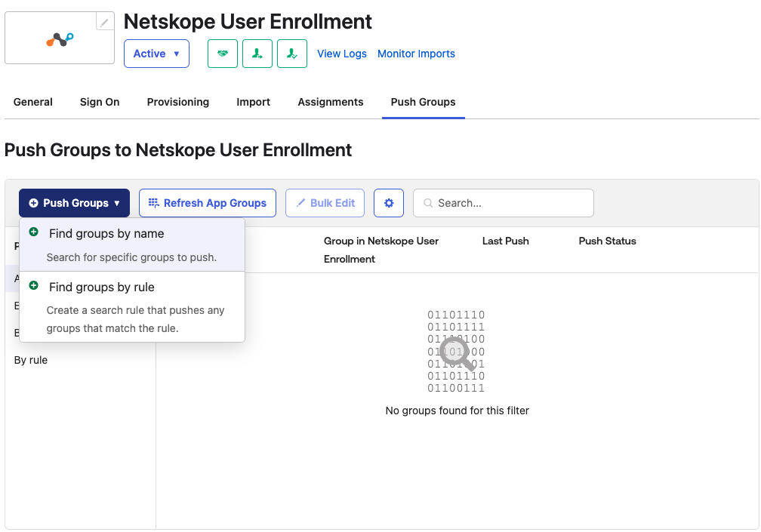The height and width of the screenshot is (532, 761).
Task: Click Group in Netskope User Enrollment header
Action: (x=381, y=250)
